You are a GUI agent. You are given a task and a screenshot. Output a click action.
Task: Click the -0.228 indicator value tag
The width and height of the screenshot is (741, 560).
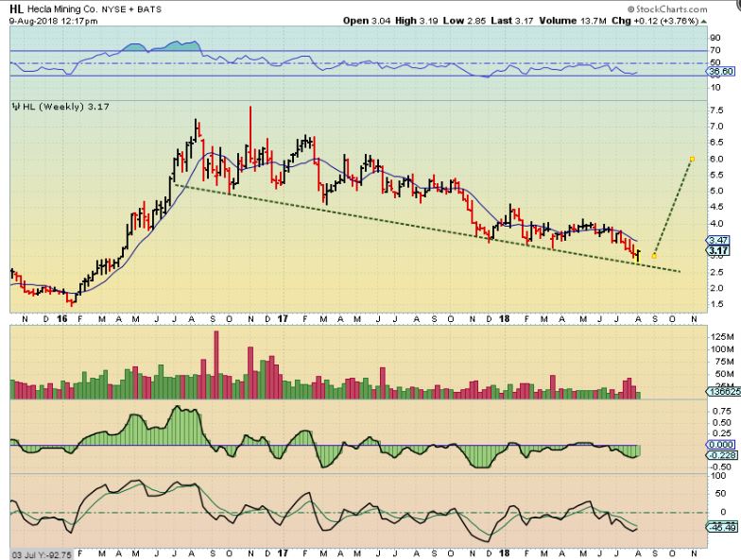pos(721,455)
